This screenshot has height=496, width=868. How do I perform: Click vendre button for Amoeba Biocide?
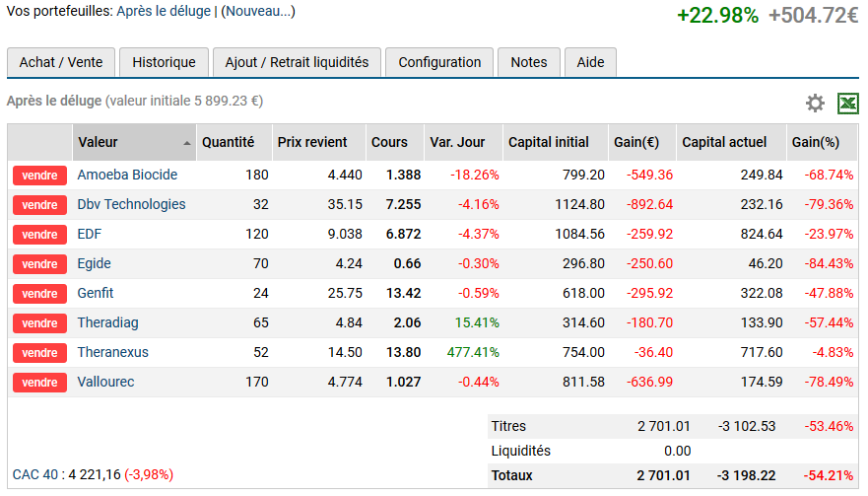pyautogui.click(x=39, y=176)
